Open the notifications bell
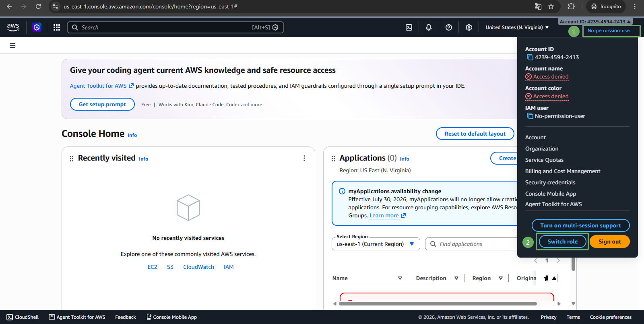The height and width of the screenshot is (324, 644). 429,27
